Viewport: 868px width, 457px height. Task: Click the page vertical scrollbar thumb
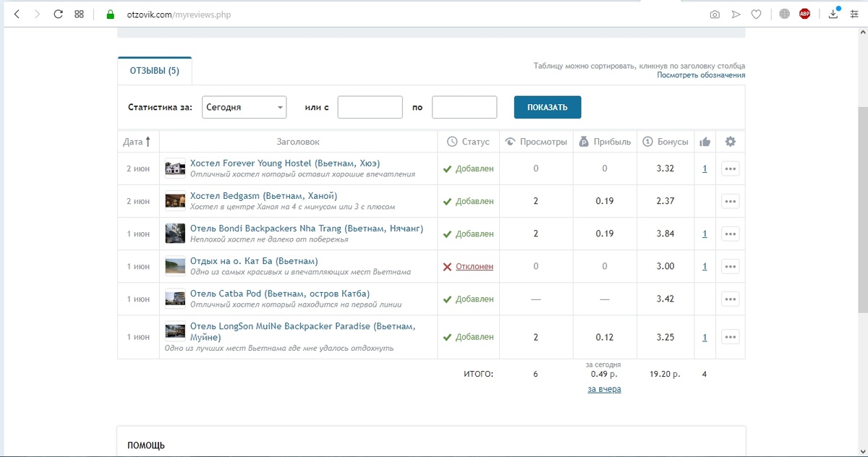(x=862, y=210)
